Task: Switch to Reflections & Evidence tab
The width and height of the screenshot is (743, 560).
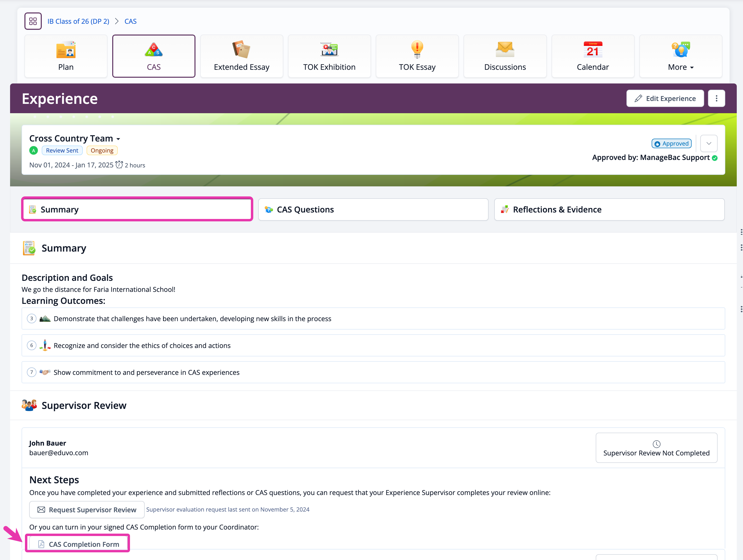Action: click(x=609, y=210)
